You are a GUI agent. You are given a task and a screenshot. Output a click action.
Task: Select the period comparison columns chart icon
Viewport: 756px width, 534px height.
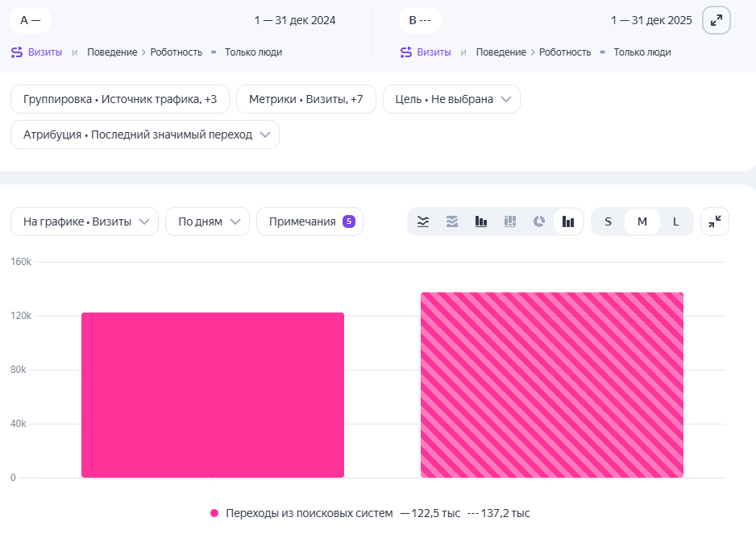click(568, 221)
